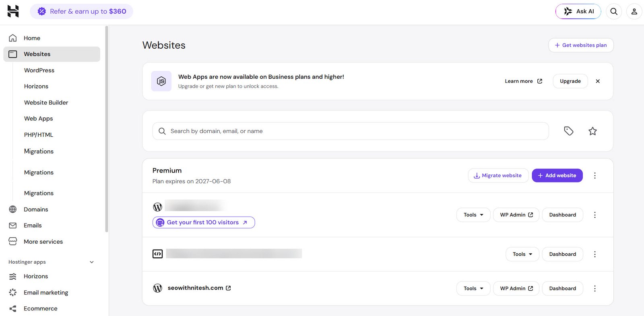
Task: Click the Node.js Web Apps icon
Action: (161, 81)
